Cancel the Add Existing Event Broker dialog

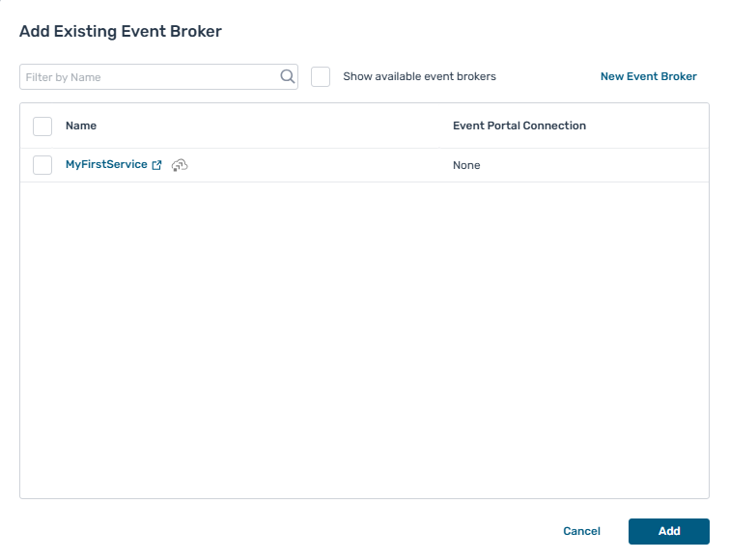(x=581, y=531)
